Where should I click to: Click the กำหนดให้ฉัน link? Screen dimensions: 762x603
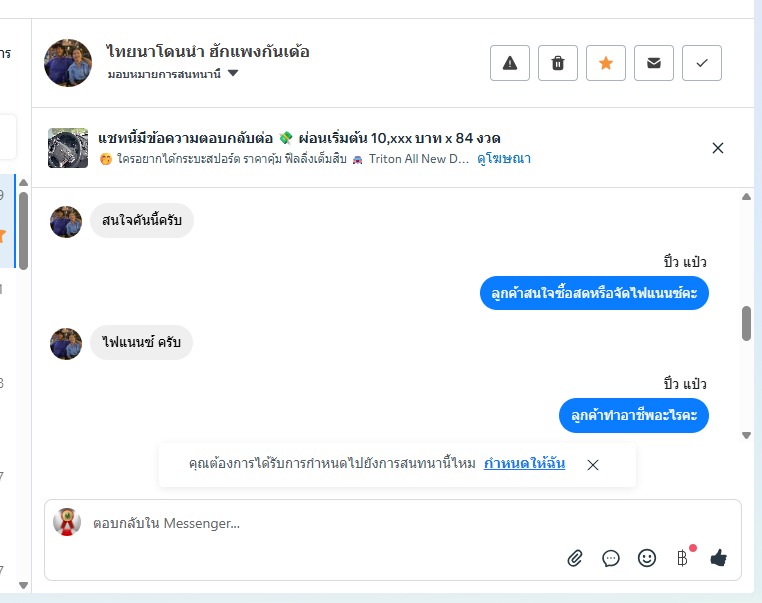[524, 464]
